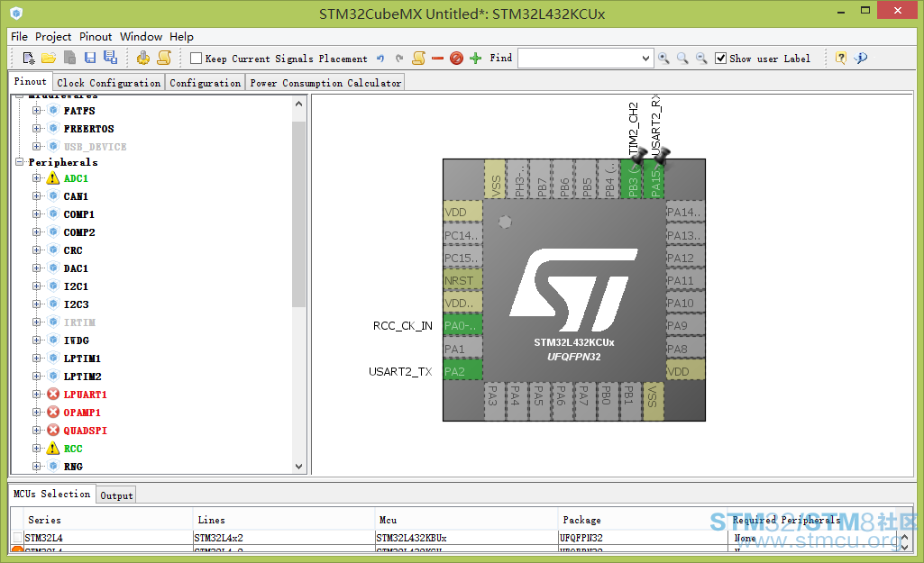Select I2C3 in the peripherals tree
The width and height of the screenshot is (924, 563).
coord(76,304)
